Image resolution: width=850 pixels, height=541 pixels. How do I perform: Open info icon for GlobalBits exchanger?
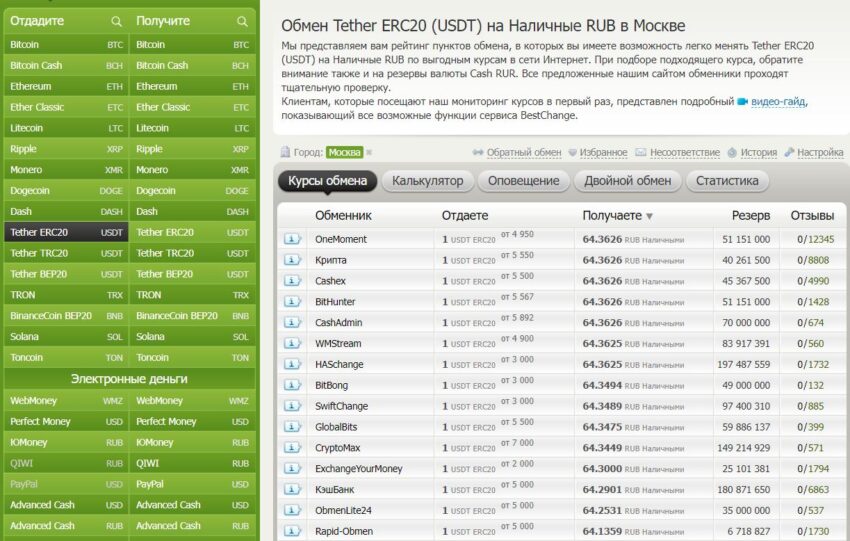pos(292,427)
